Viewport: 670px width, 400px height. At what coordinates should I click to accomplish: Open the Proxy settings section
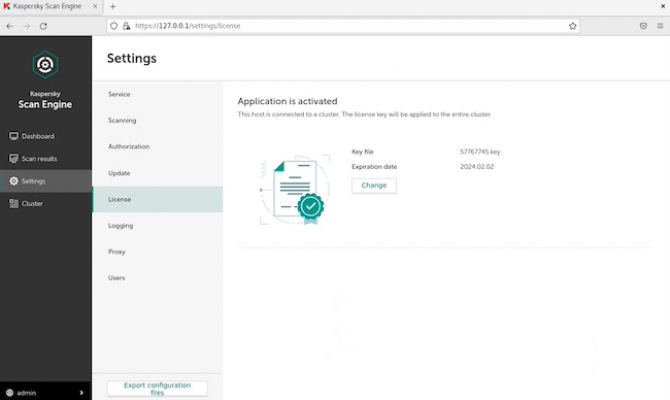tap(157, 252)
